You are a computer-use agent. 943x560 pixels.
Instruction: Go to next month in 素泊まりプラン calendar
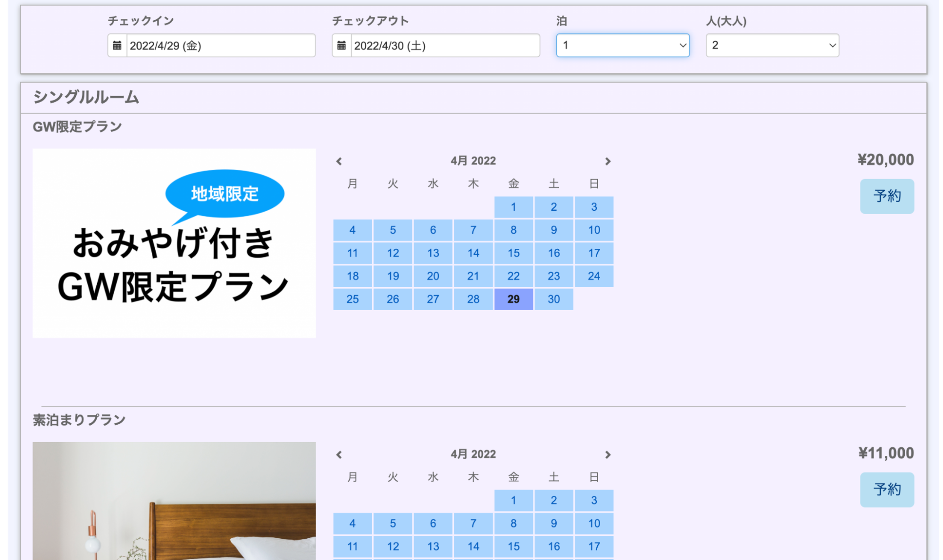pos(608,454)
